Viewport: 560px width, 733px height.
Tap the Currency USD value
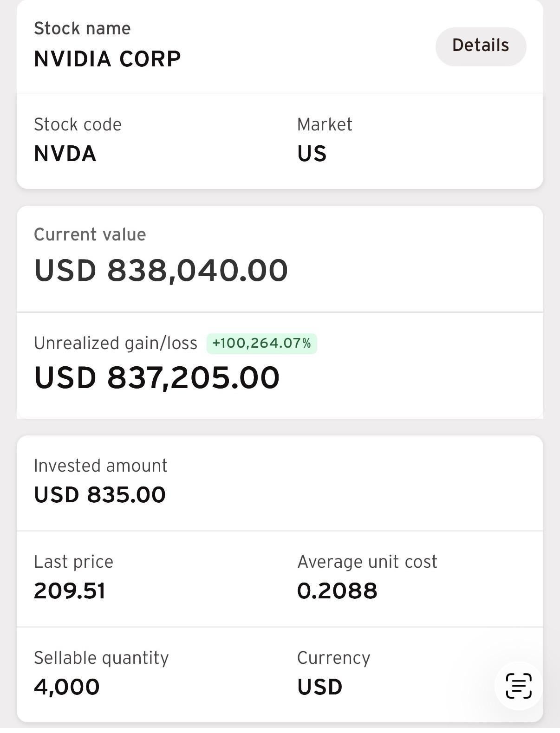coord(319,687)
